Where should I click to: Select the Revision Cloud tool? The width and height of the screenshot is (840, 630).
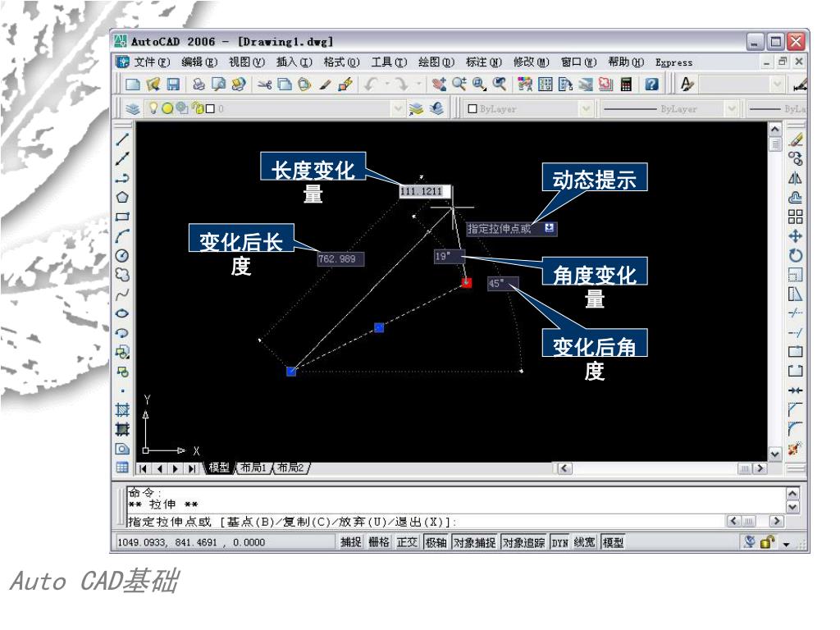click(123, 275)
